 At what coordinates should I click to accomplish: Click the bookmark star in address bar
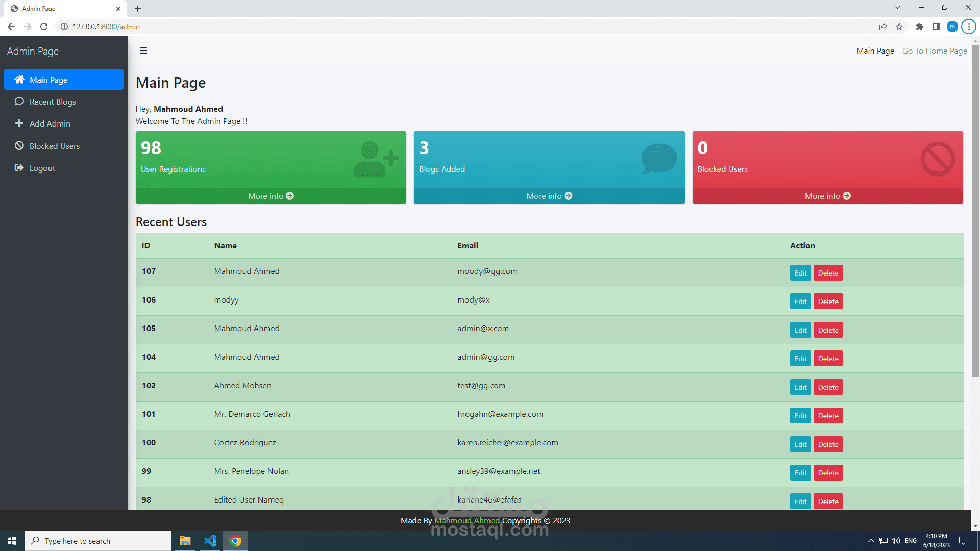tap(899, 27)
